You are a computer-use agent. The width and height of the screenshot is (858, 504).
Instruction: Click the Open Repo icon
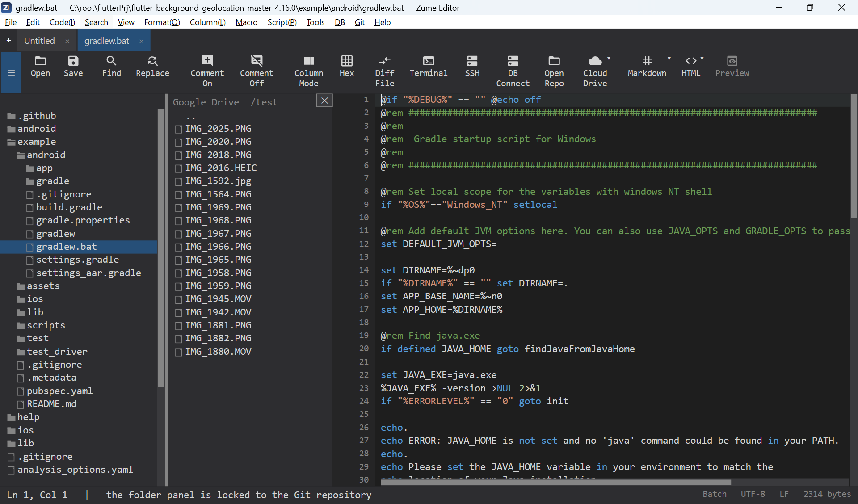[554, 71]
